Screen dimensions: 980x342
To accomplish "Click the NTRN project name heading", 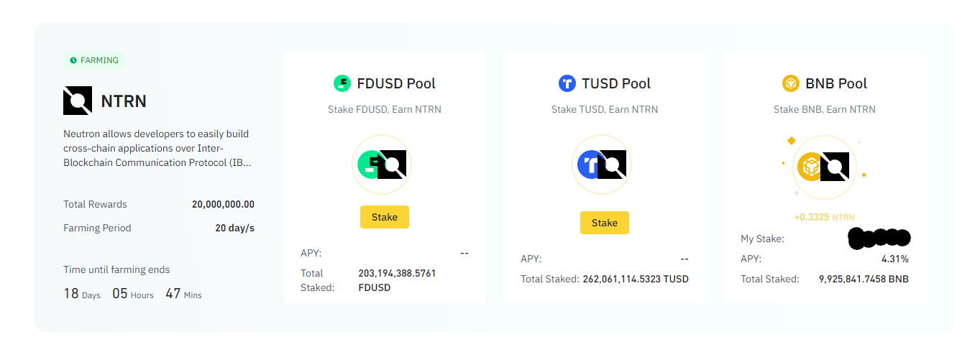I will pyautogui.click(x=123, y=101).
